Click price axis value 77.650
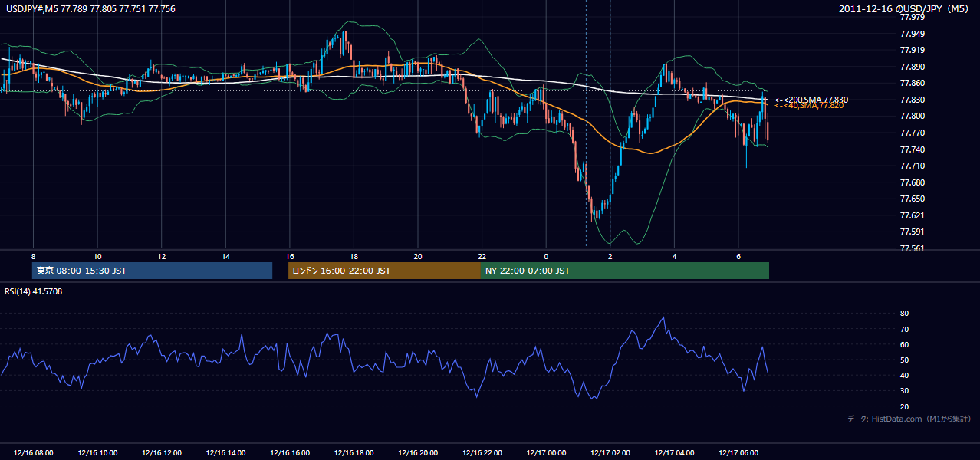Image resolution: width=980 pixels, height=460 pixels. click(x=913, y=199)
